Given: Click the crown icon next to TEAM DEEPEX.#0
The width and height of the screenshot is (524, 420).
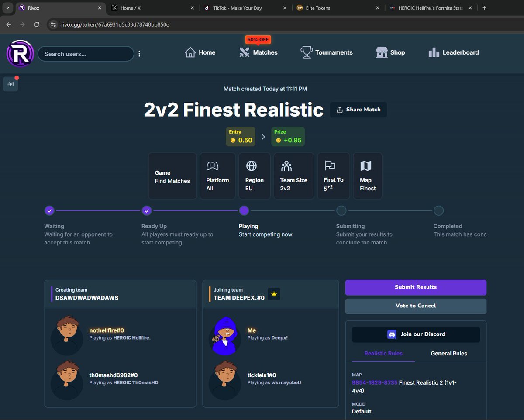Looking at the screenshot, I should (x=274, y=294).
